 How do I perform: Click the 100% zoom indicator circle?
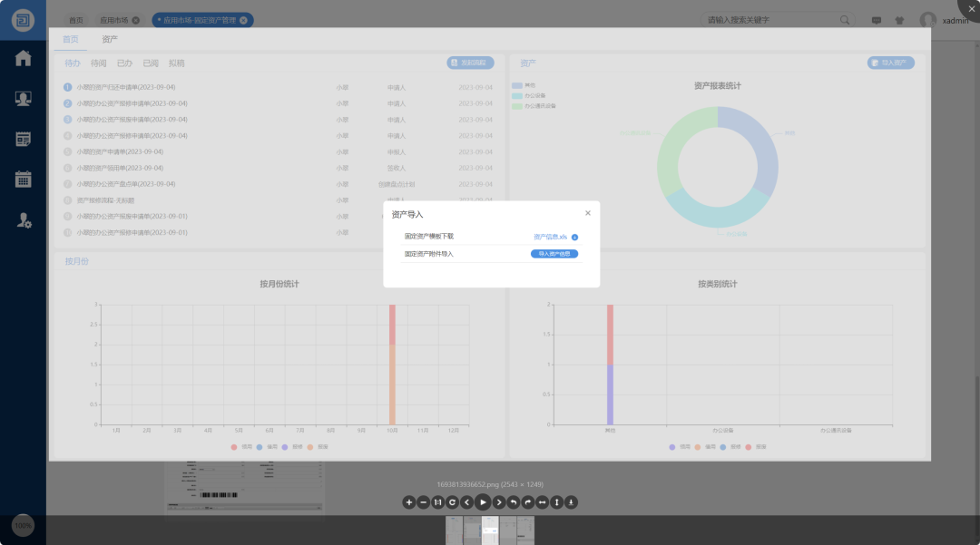point(23,526)
